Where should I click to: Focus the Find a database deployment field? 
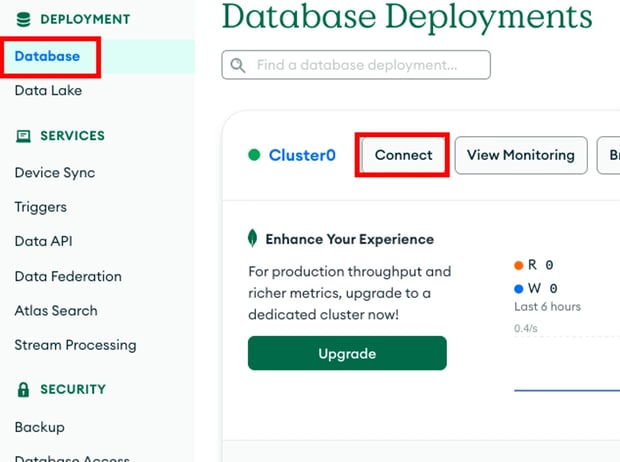pos(356,65)
